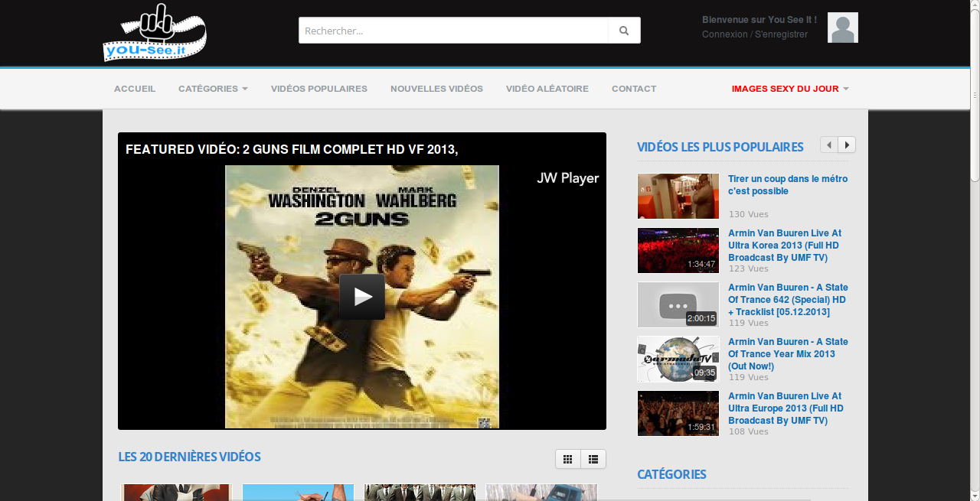Click the user avatar placeholder icon
Image resolution: width=980 pixels, height=501 pixels.
point(843,28)
